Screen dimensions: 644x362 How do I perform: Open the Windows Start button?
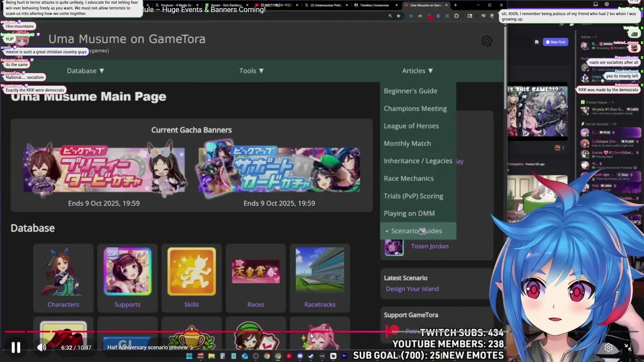[x=189, y=356]
